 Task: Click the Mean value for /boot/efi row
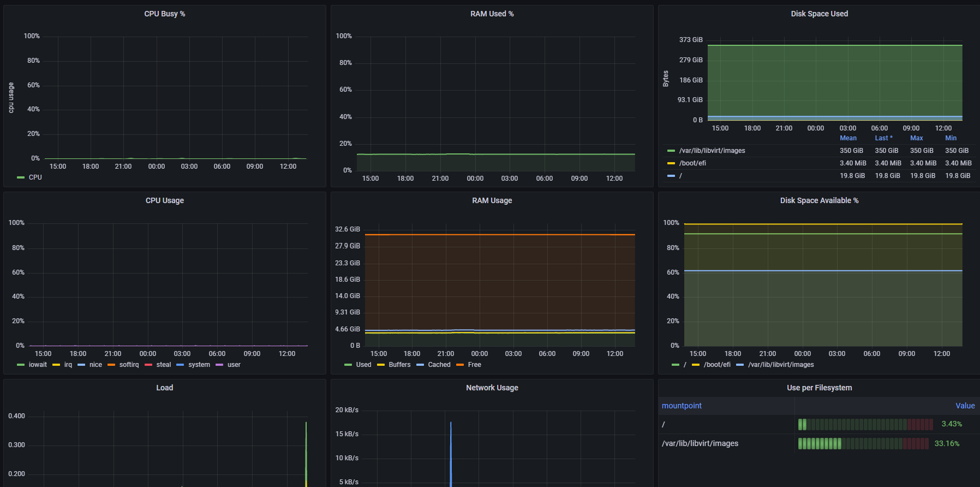tap(853, 163)
